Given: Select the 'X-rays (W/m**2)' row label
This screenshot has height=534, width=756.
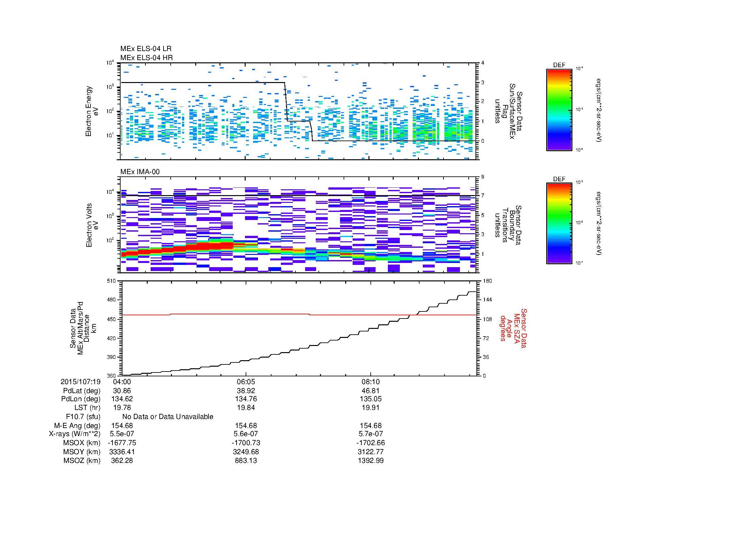Looking at the screenshot, I should (74, 434).
